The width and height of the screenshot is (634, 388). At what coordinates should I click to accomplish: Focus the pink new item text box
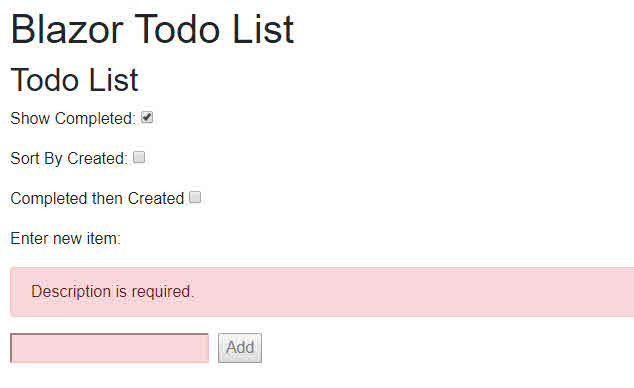pos(110,348)
